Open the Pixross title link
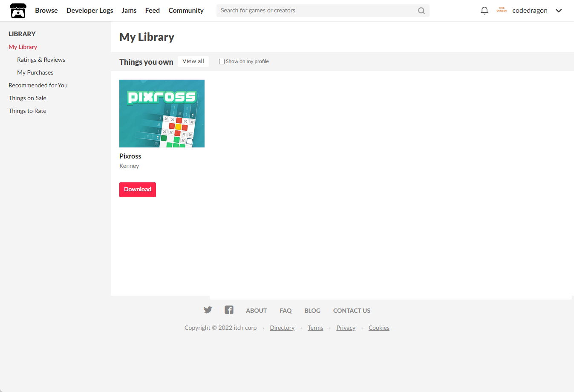This screenshot has height=392, width=574. [x=130, y=156]
